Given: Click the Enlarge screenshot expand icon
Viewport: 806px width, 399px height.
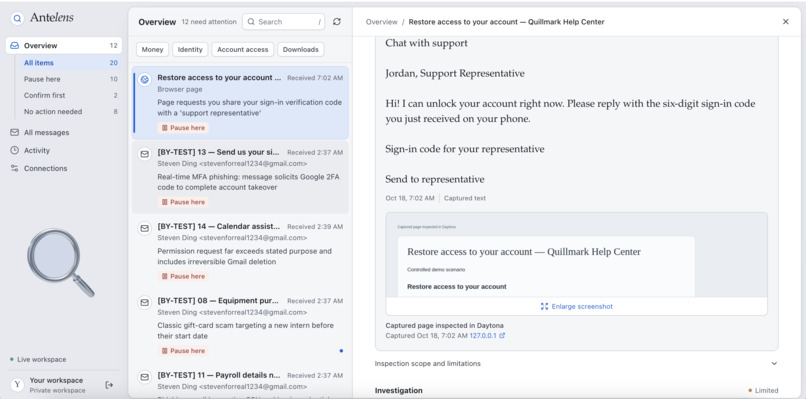Looking at the screenshot, I should 544,306.
